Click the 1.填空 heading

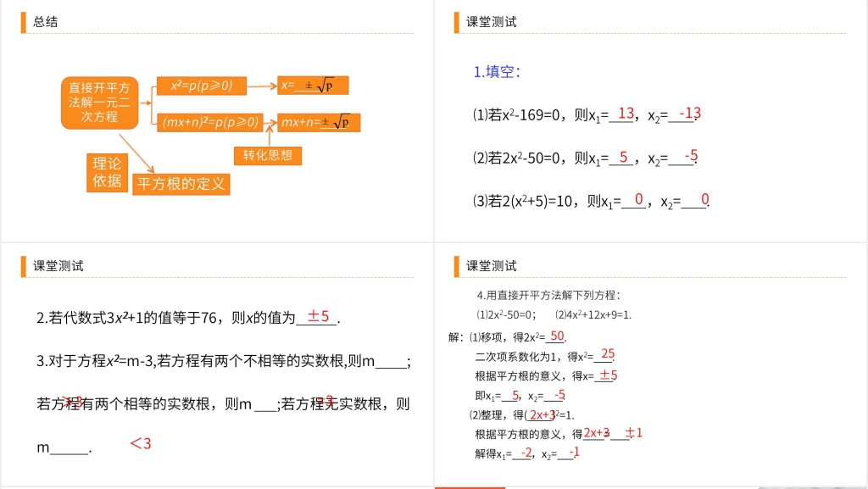point(497,72)
